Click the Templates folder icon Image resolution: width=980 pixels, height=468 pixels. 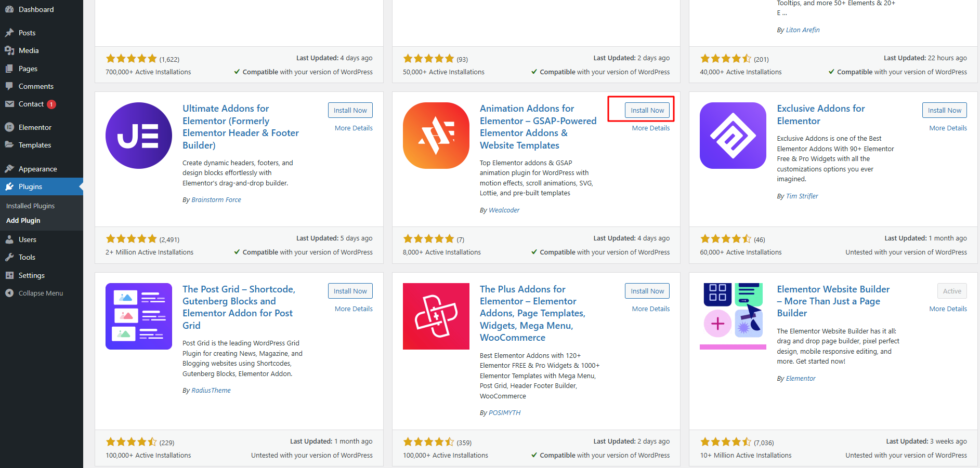point(9,145)
